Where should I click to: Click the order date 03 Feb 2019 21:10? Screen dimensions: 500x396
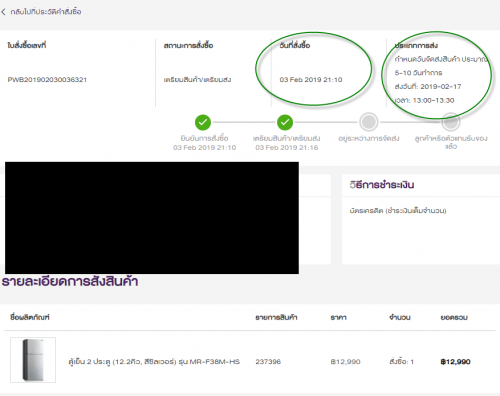311,80
